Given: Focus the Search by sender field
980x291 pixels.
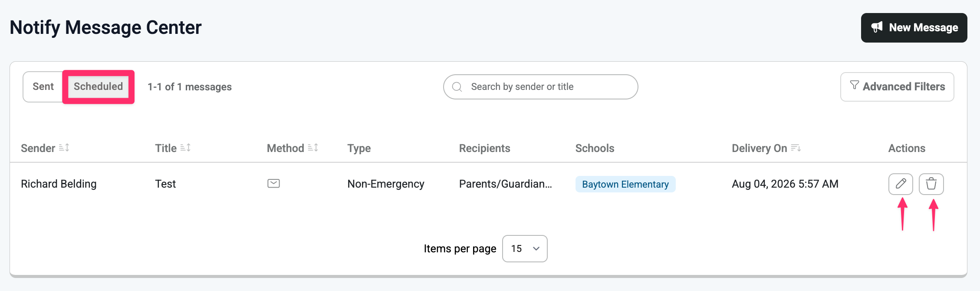Looking at the screenshot, I should 540,87.
